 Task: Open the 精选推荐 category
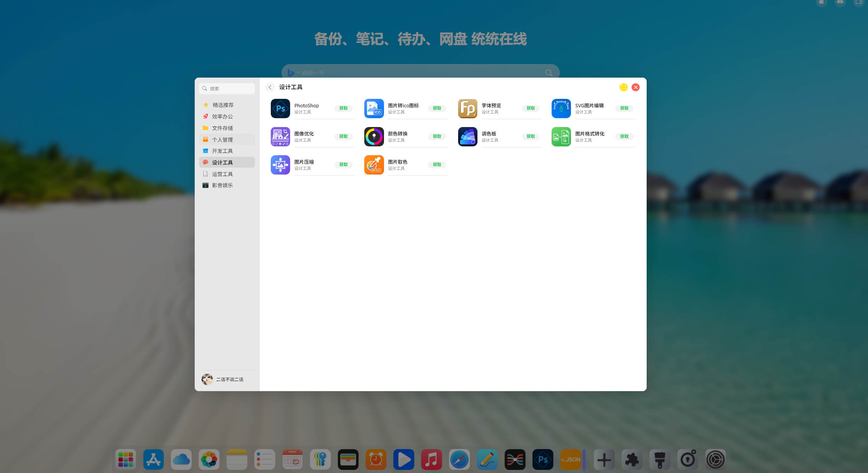[x=227, y=105]
